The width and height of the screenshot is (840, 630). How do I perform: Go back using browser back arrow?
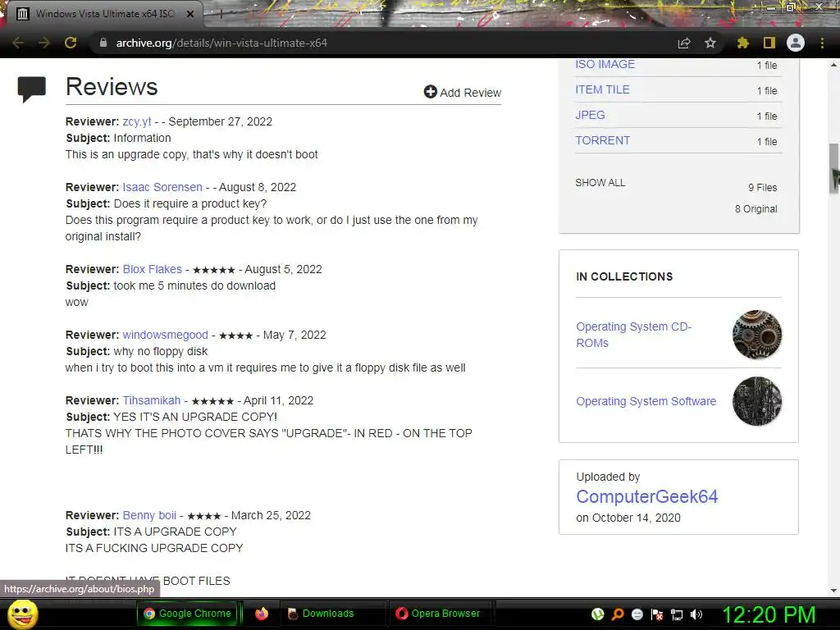click(x=18, y=43)
